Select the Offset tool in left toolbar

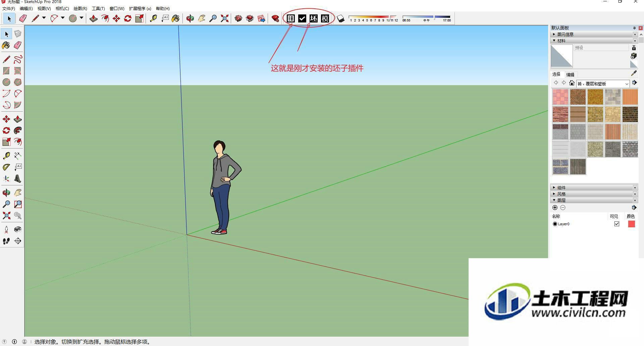coord(18,142)
